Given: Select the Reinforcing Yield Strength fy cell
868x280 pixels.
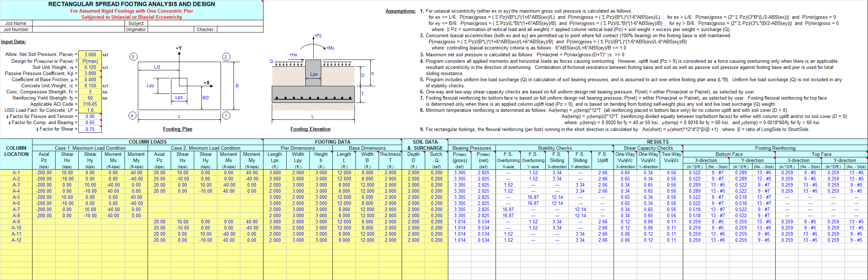Looking at the screenshot, I should (90, 98).
